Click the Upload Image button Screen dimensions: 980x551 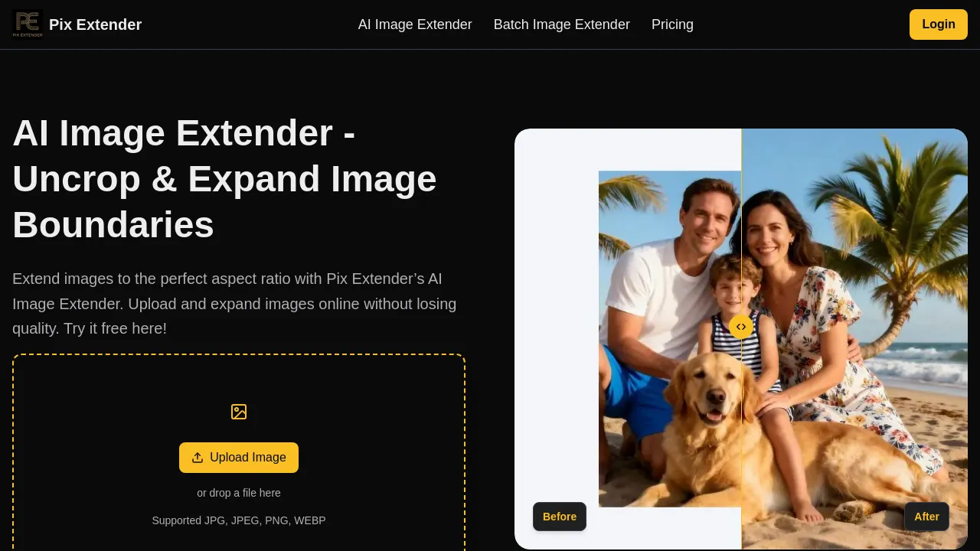239,458
